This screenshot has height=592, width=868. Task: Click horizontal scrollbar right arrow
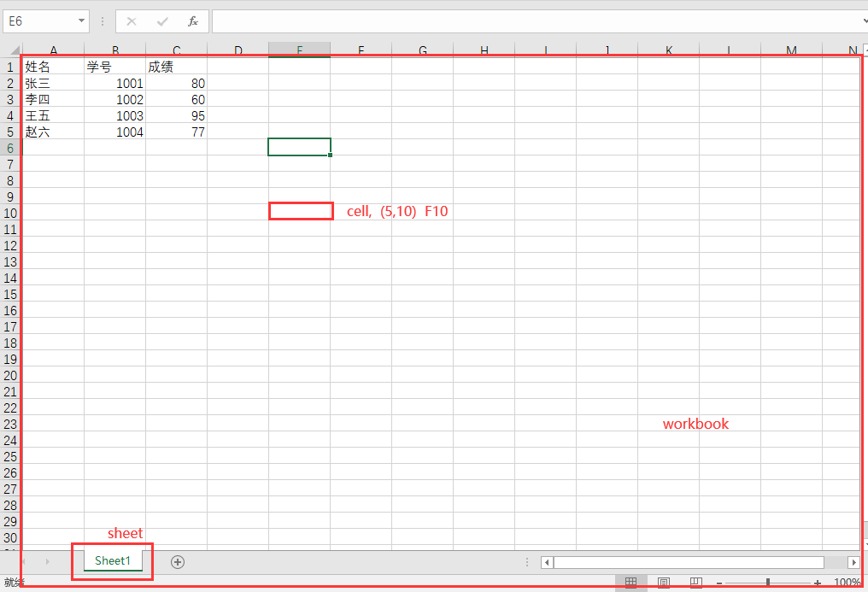pyautogui.click(x=853, y=562)
